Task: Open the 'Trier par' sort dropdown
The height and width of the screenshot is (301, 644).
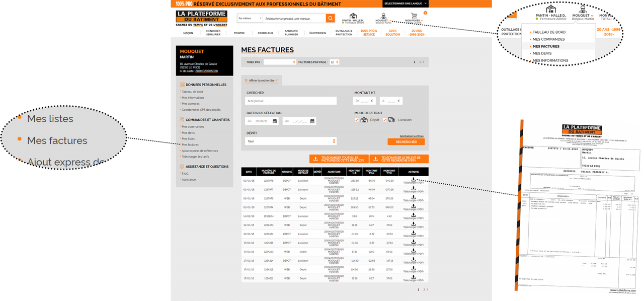Action: 279,62
